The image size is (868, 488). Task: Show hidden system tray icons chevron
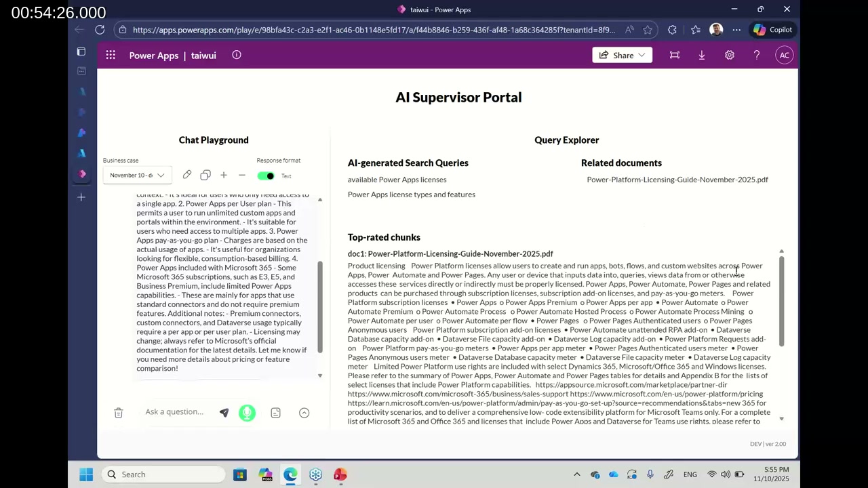coord(576,474)
